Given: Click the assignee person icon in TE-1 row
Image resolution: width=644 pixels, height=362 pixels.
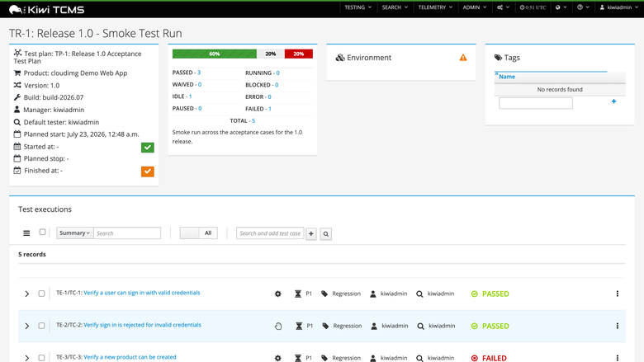Looking at the screenshot, I should click(x=373, y=294).
